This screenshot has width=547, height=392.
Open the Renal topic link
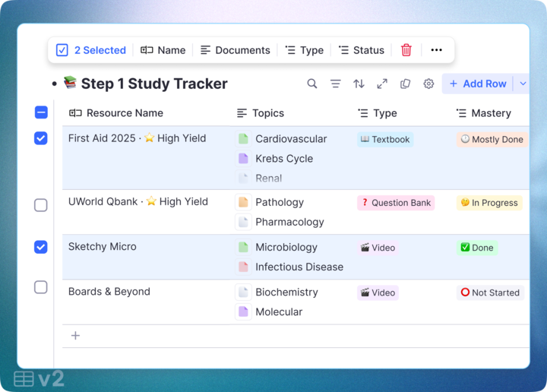tap(269, 179)
